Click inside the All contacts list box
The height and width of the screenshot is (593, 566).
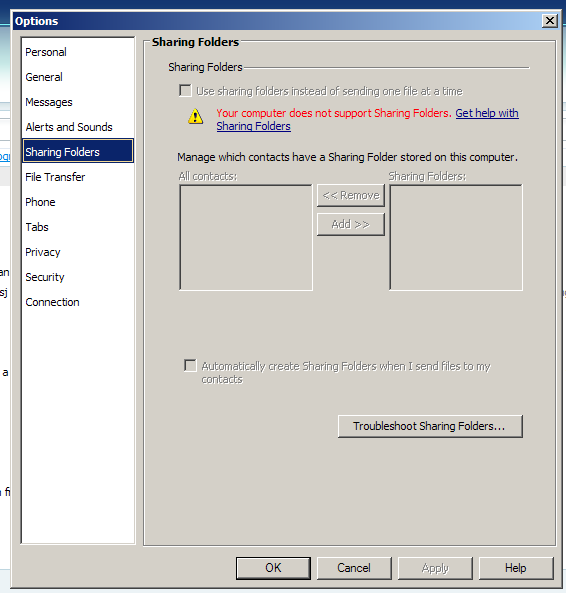(x=246, y=238)
